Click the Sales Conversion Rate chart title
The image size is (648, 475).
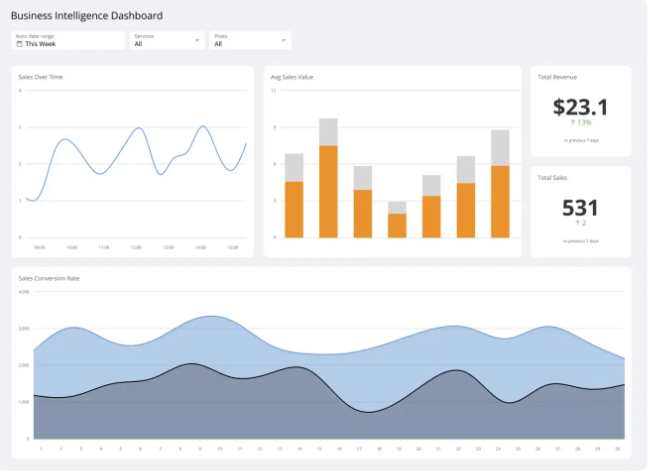pos(49,277)
